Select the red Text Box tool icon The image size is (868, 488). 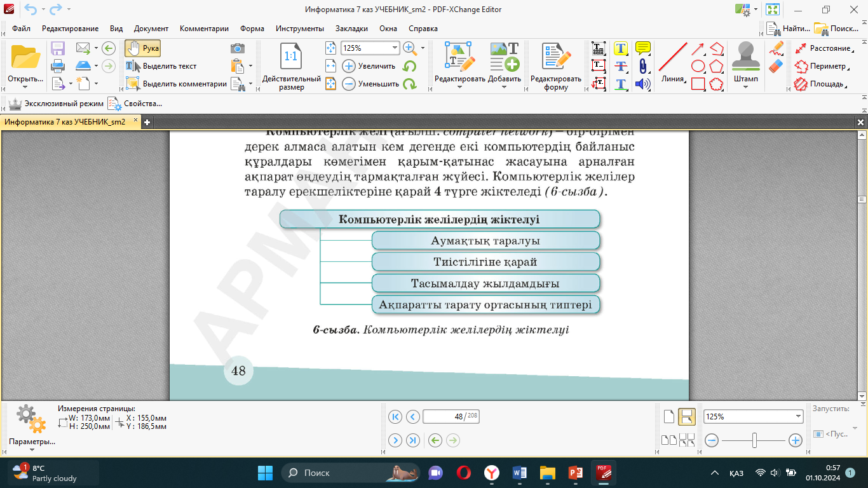(599, 65)
